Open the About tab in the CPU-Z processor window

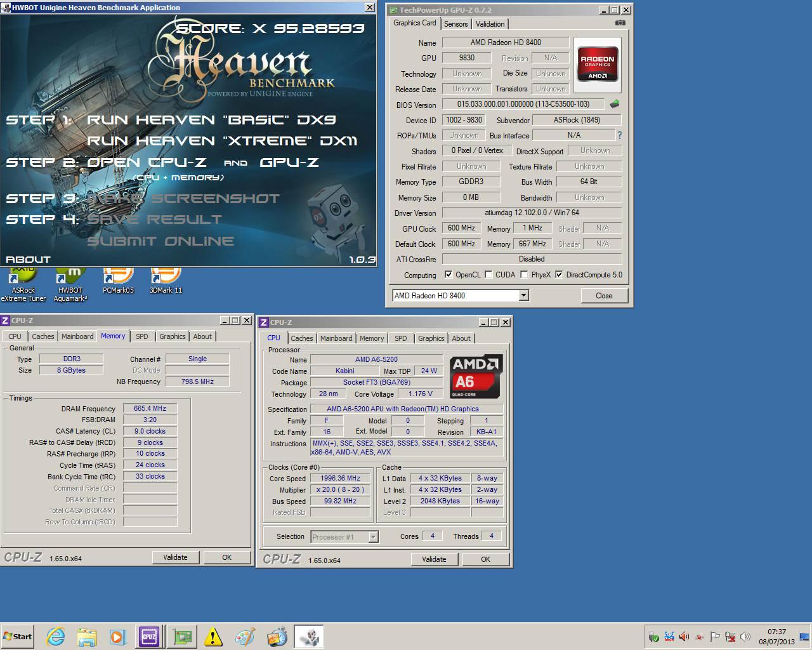click(x=461, y=338)
